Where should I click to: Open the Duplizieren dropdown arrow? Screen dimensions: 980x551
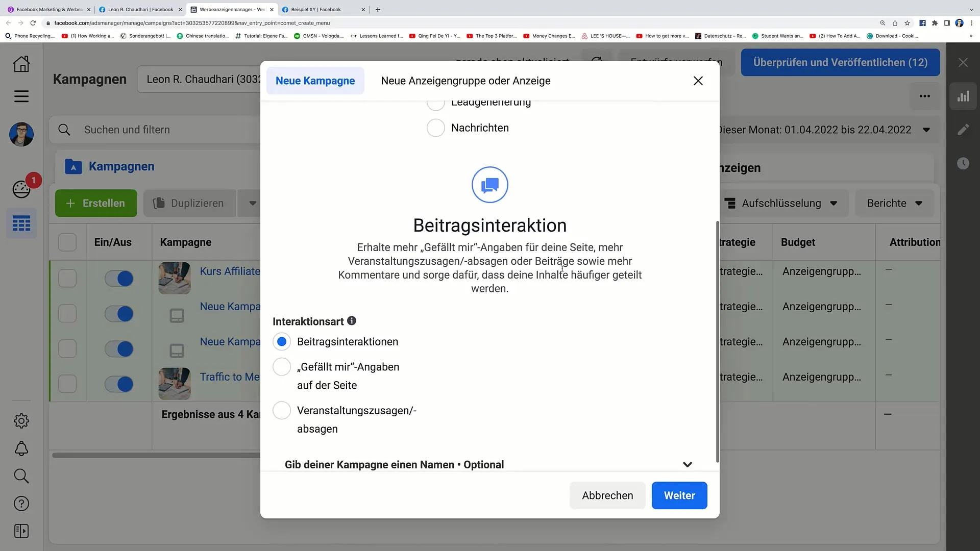pos(252,203)
